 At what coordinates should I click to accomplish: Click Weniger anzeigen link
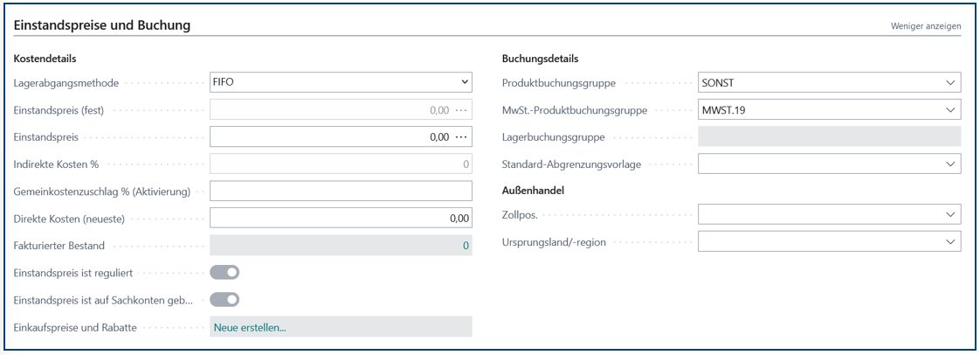[926, 26]
